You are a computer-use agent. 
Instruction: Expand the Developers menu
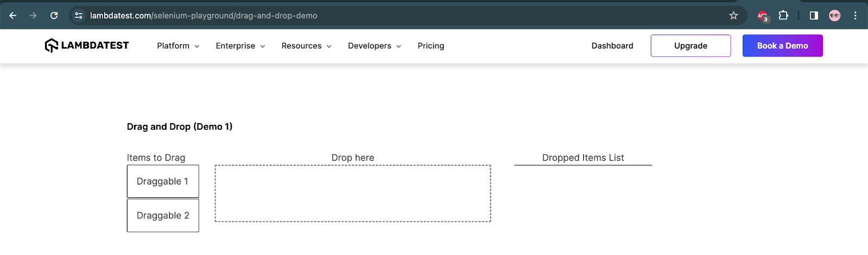point(374,46)
